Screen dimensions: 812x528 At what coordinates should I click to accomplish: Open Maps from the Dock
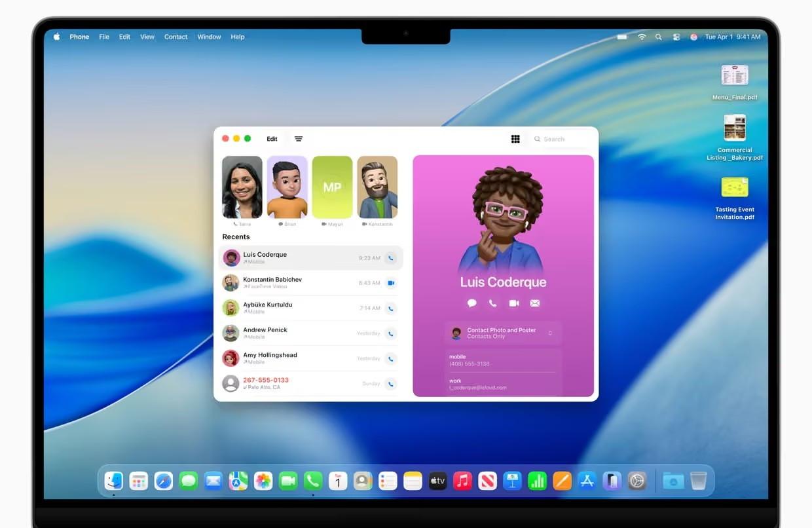click(238, 481)
